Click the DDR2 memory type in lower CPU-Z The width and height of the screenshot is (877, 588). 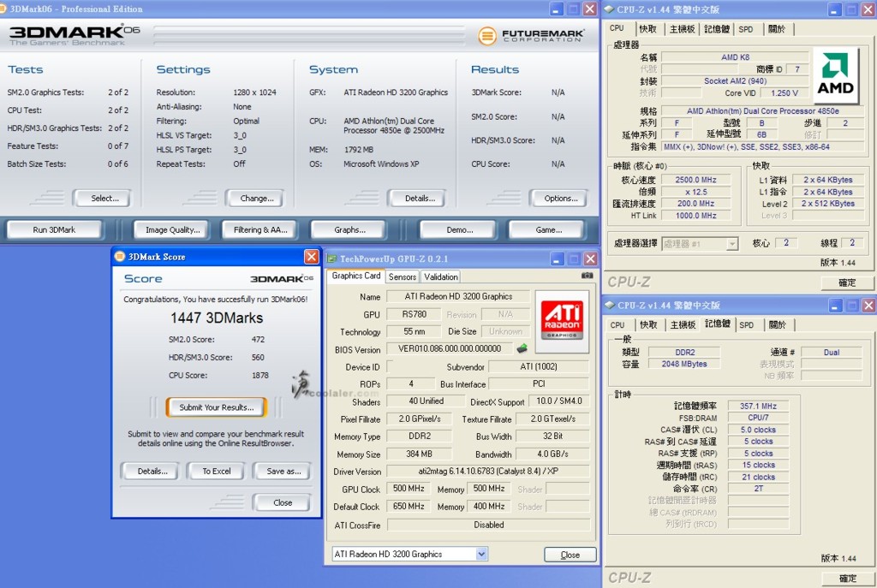pyautogui.click(x=684, y=352)
